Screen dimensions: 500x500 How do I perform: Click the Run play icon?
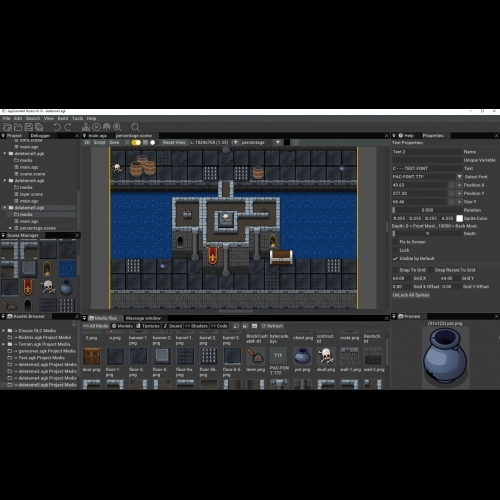[x=96, y=127]
